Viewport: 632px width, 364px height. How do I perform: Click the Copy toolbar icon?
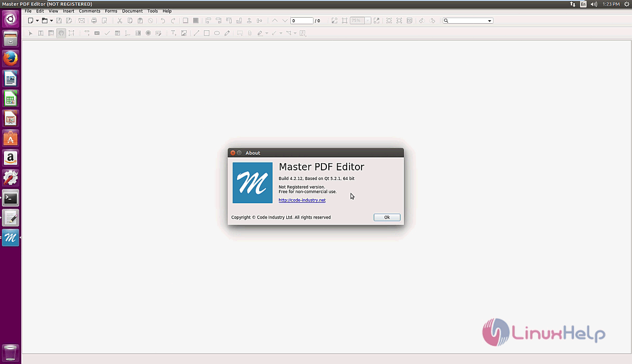tap(130, 21)
